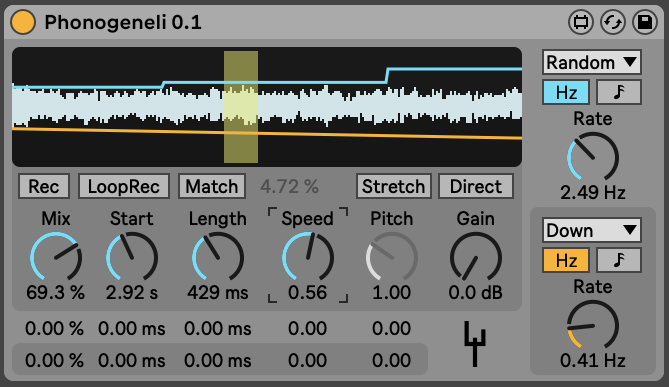Screen dimensions: 669x387
Task: Click the Direct mode button
Action: click(x=476, y=186)
